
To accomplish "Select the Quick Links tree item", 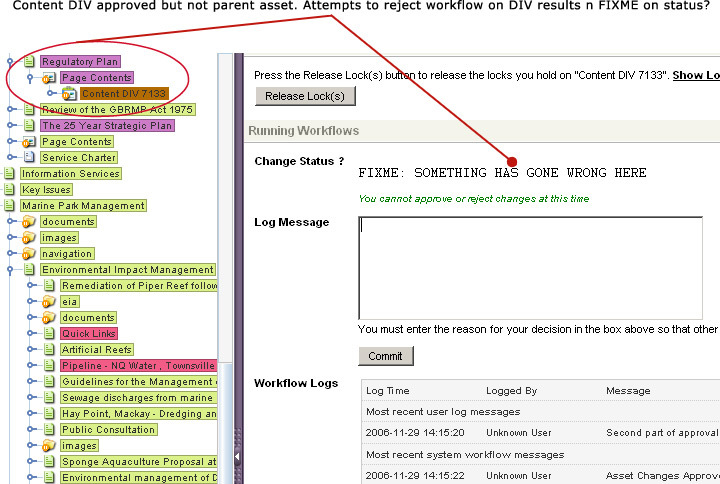I will point(89,333).
